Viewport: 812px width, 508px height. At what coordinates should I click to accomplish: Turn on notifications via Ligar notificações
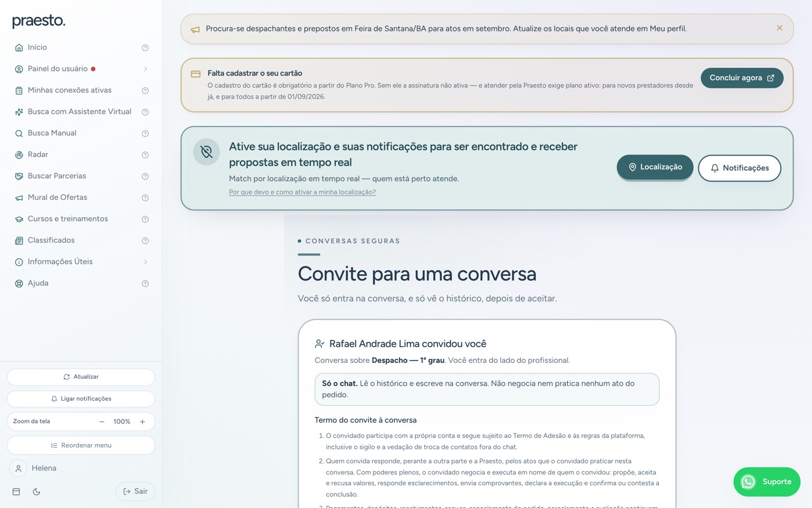tap(81, 399)
